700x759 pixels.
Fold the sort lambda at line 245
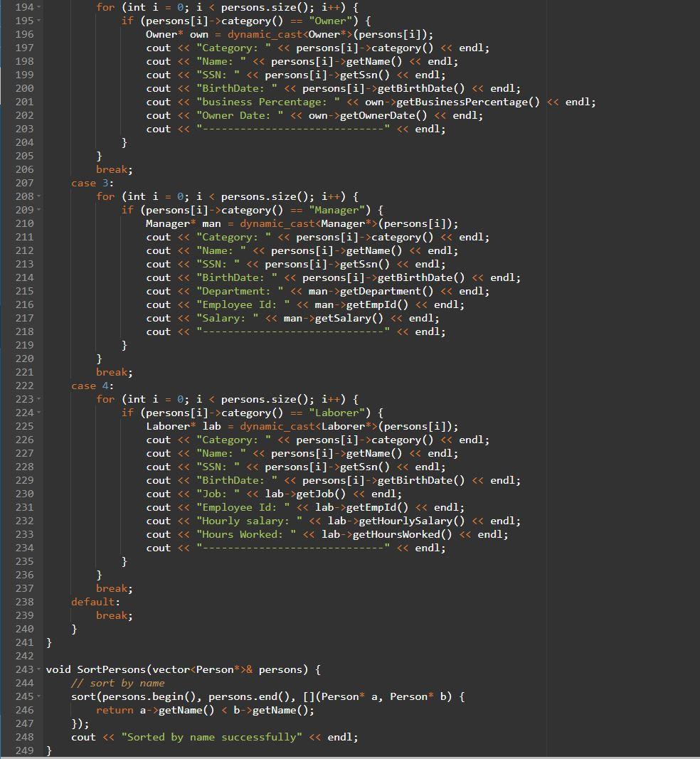point(38,696)
